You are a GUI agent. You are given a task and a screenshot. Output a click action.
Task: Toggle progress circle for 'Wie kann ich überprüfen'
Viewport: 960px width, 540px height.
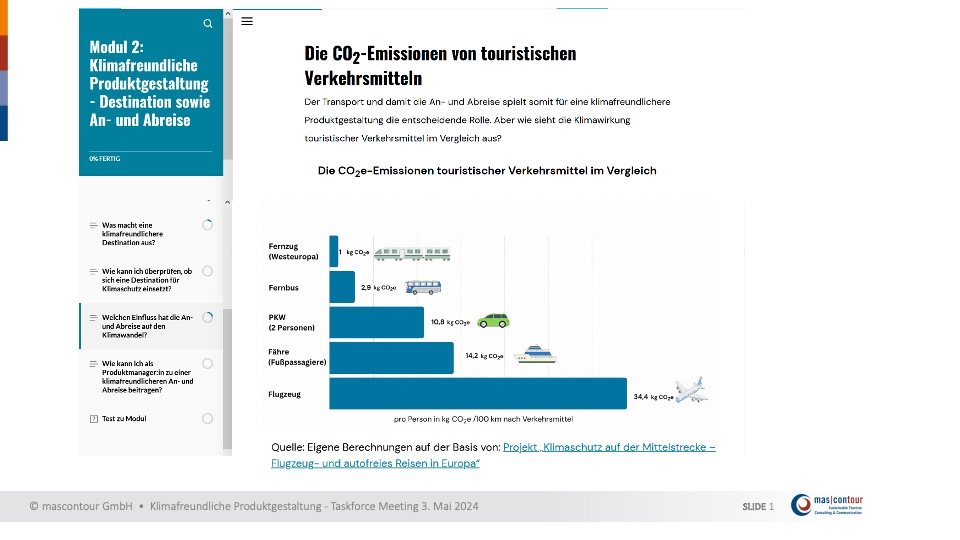pyautogui.click(x=208, y=271)
